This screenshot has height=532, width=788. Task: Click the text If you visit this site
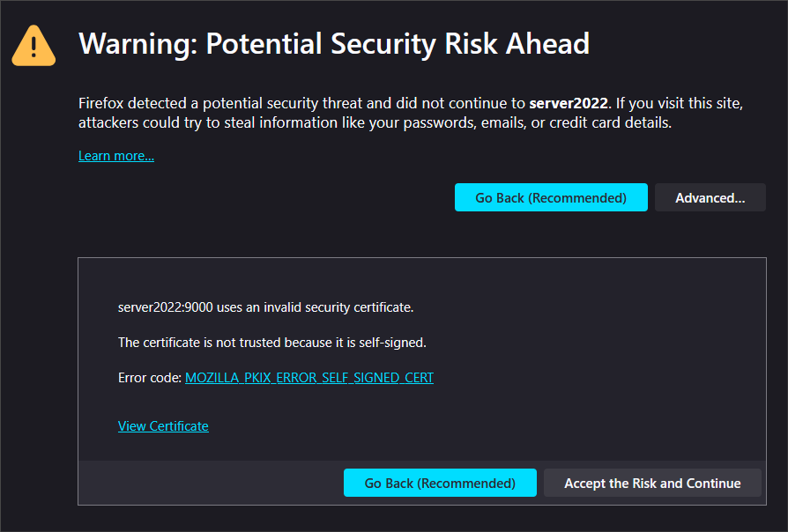[x=680, y=103]
